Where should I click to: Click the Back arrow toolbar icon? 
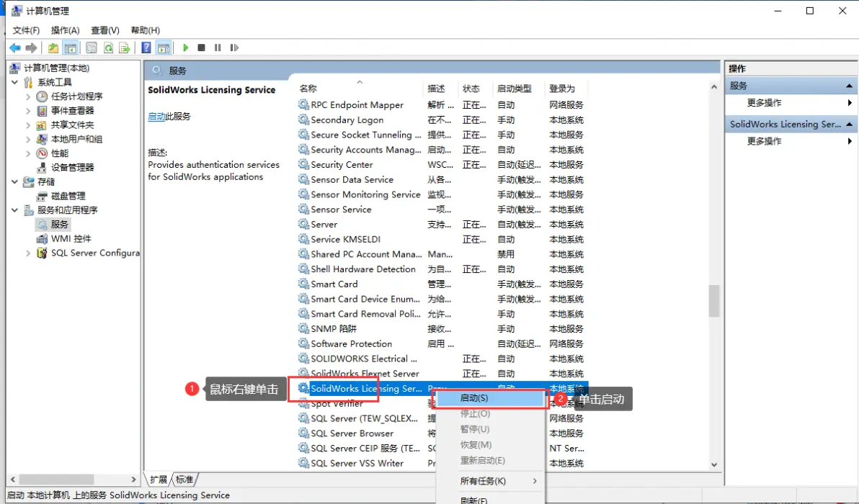15,48
